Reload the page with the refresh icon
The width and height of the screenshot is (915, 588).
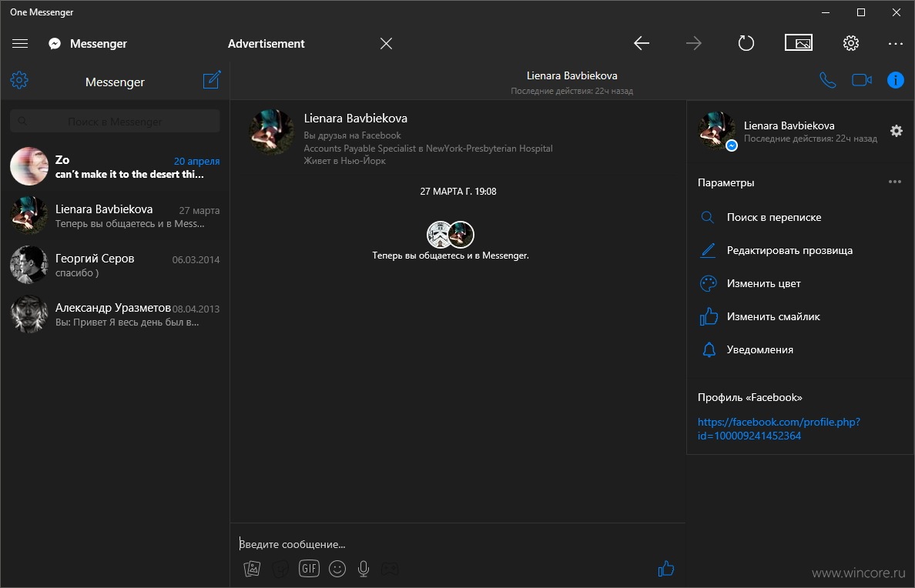[x=746, y=43]
